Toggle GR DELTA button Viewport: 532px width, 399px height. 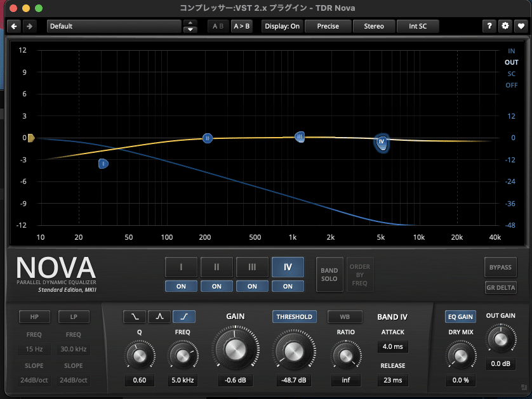tap(500, 287)
